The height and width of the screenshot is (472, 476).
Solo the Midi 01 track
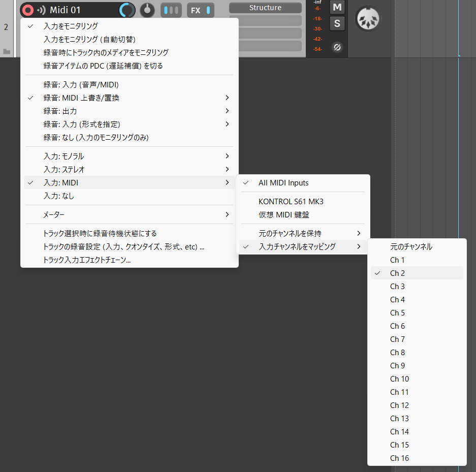tap(336, 23)
